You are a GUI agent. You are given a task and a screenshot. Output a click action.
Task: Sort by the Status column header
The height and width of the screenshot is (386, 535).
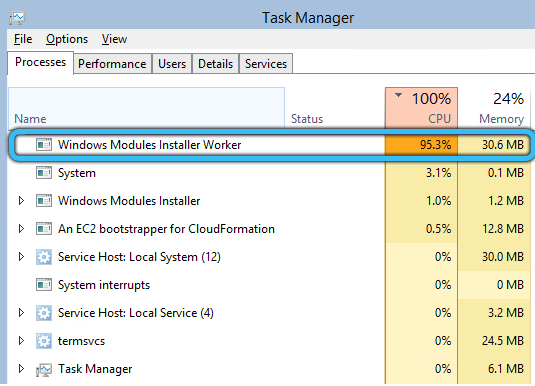tap(335, 108)
